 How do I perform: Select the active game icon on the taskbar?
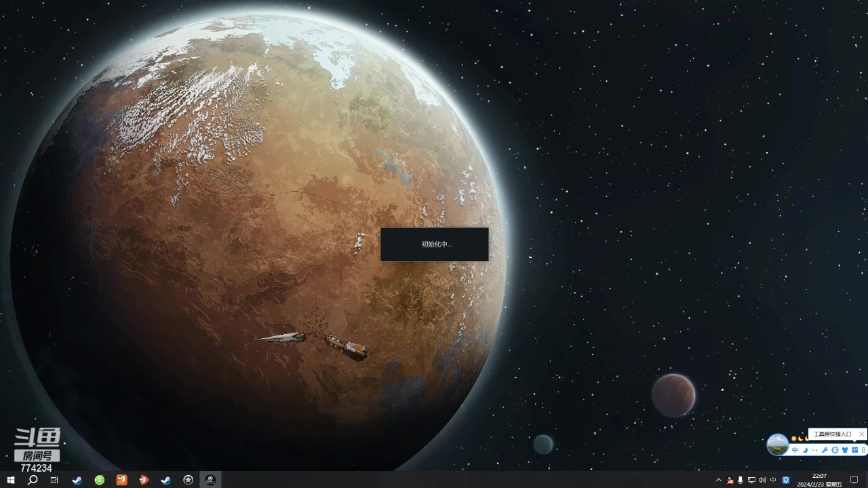tap(210, 480)
